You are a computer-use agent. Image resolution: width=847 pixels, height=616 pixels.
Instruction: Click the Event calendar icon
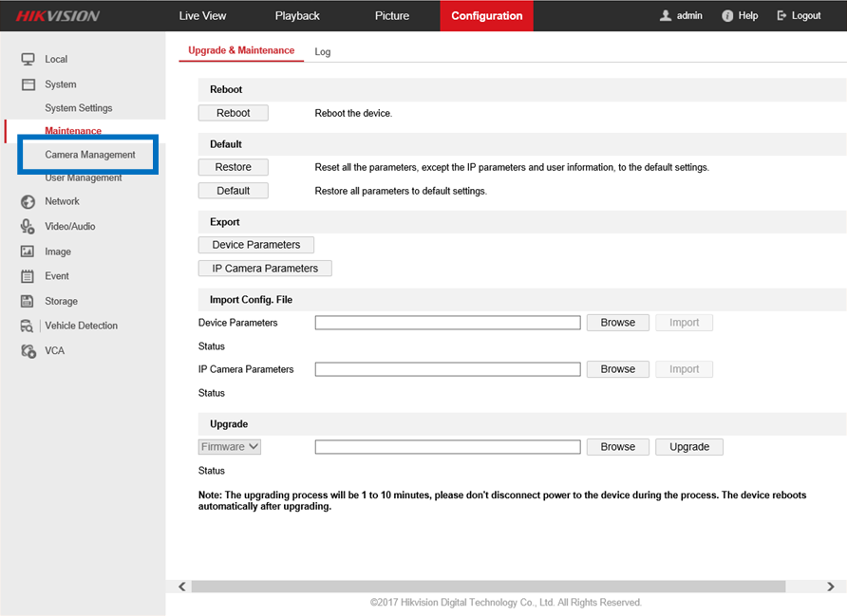[28, 276]
